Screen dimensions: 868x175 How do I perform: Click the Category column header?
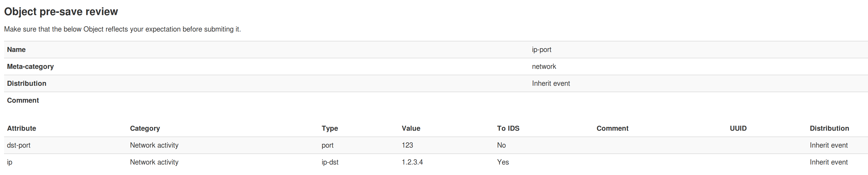[145, 128]
